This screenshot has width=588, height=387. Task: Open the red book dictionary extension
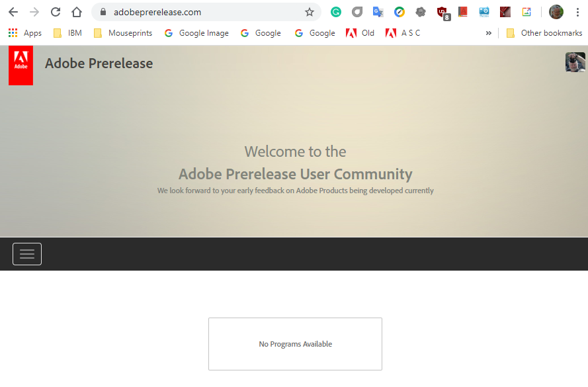click(x=463, y=12)
